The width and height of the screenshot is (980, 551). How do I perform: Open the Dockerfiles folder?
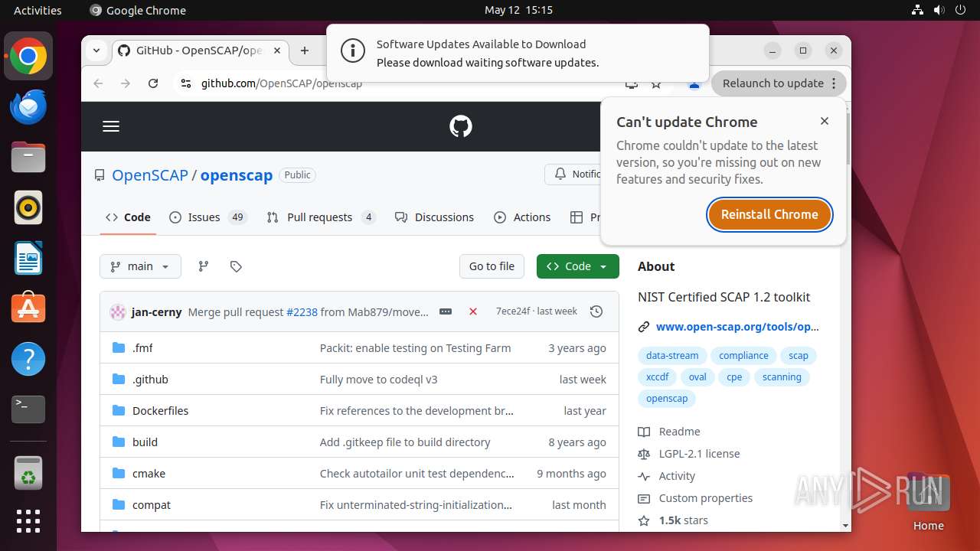[160, 411]
